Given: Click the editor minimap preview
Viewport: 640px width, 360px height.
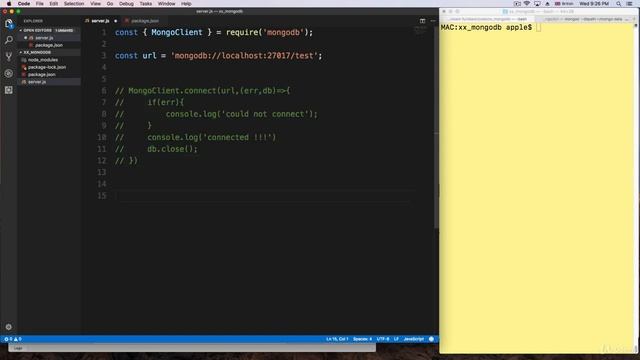Looking at the screenshot, I should (x=420, y=31).
